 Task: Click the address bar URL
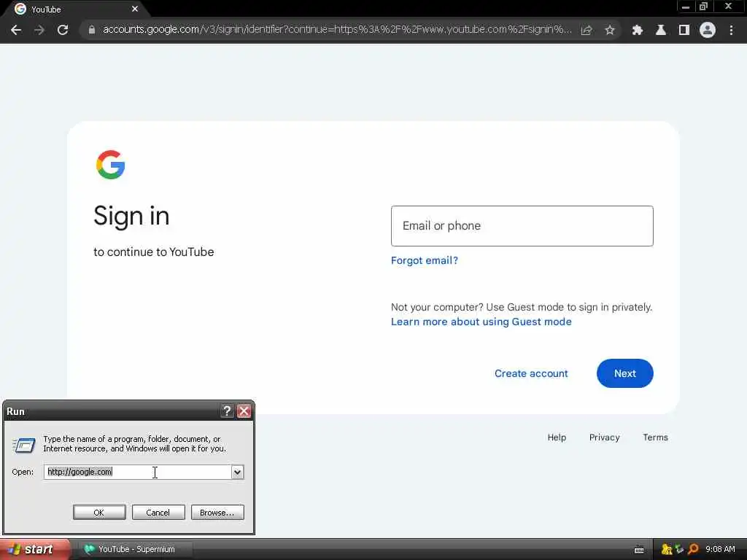(337, 29)
